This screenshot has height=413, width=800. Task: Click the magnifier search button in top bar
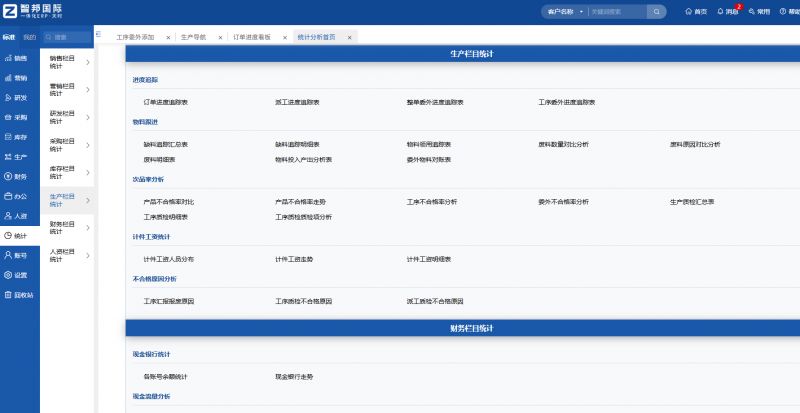point(656,12)
